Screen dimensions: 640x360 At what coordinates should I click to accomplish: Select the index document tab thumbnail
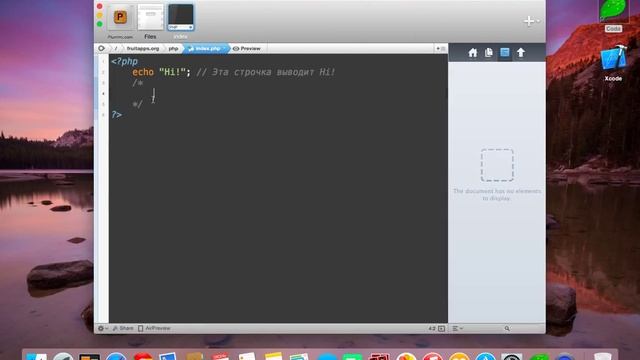coord(181,17)
